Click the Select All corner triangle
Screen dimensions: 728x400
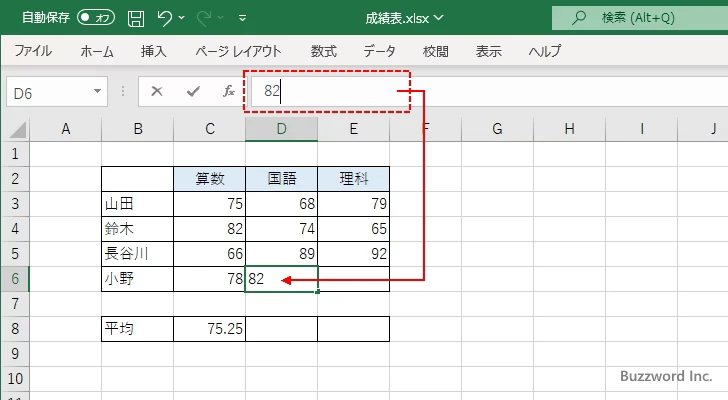tap(15, 129)
